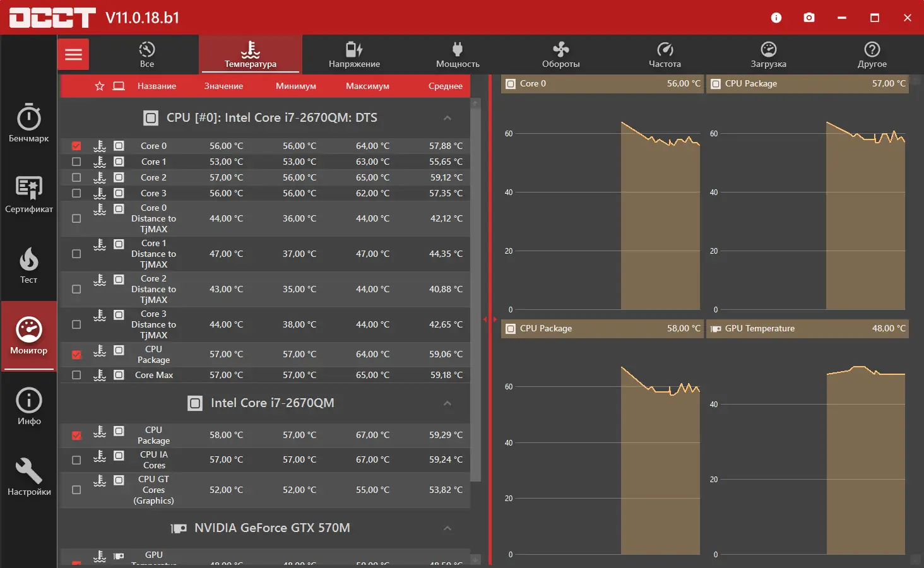Check the Core 1 Distance to TjMAX checkbox

coord(76,254)
